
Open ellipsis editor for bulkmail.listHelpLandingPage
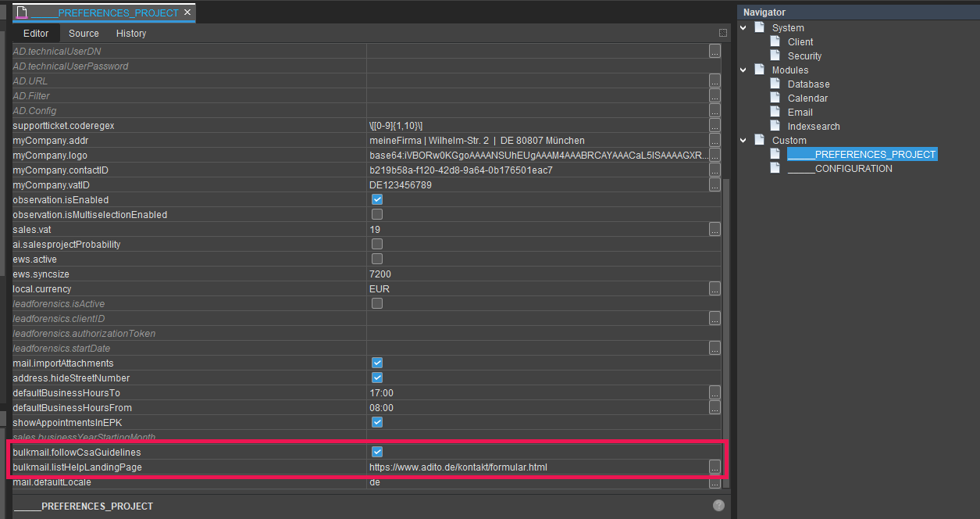pos(715,467)
